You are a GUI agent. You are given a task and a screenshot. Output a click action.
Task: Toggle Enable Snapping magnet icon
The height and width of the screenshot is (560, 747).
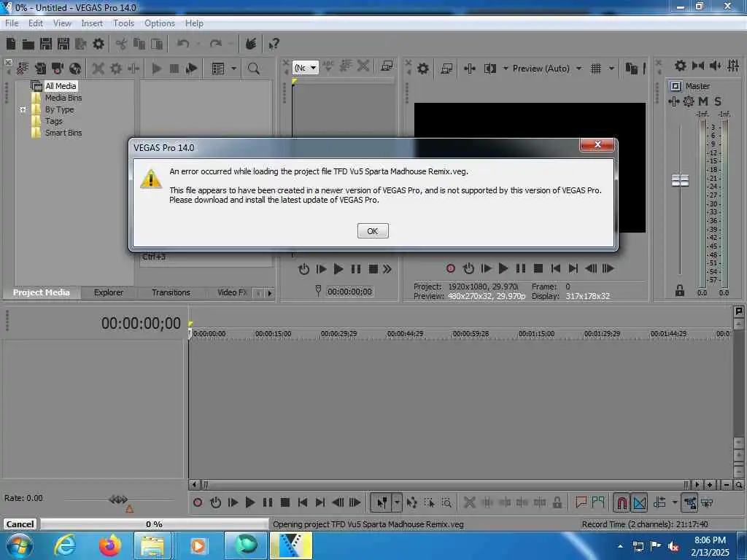click(x=622, y=502)
